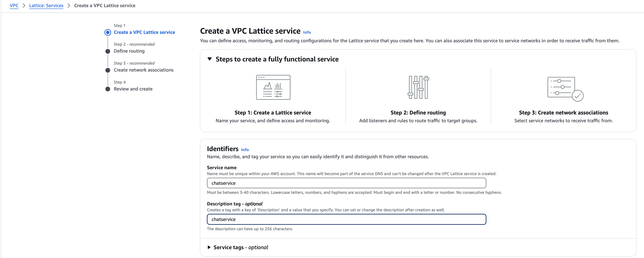Go to Lattice: Services breadcrumb
The width and height of the screenshot is (644, 258).
46,5
